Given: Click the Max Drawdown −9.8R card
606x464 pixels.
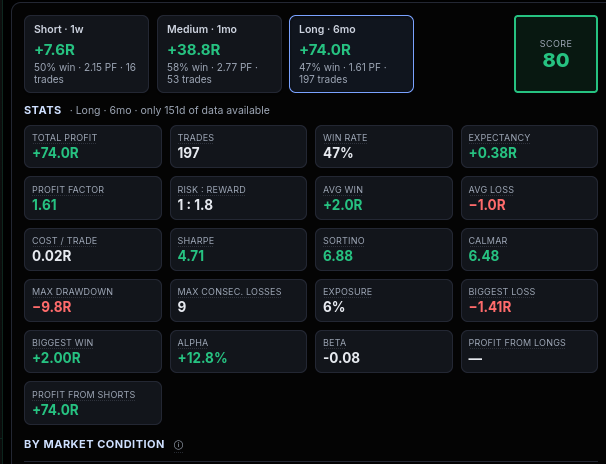Looking at the screenshot, I should coord(93,300).
